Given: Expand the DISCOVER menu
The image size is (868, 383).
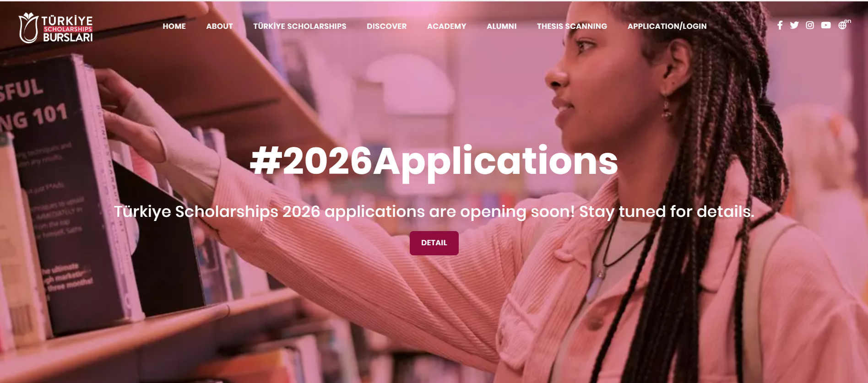Looking at the screenshot, I should 387,26.
